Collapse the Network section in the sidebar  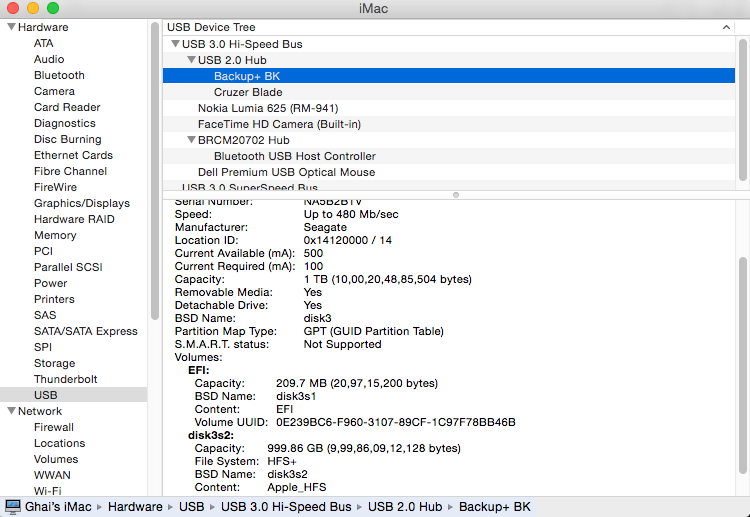[x=11, y=411]
